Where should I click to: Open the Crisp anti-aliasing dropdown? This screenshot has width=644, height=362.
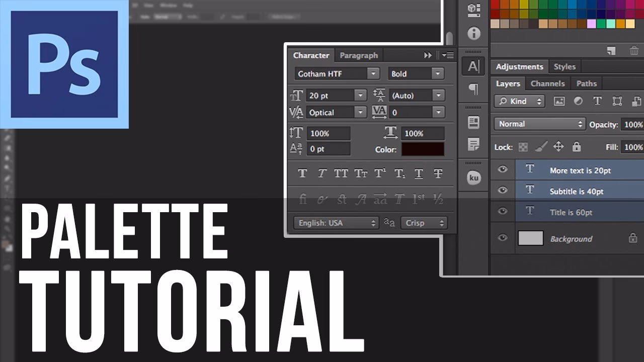[424, 223]
